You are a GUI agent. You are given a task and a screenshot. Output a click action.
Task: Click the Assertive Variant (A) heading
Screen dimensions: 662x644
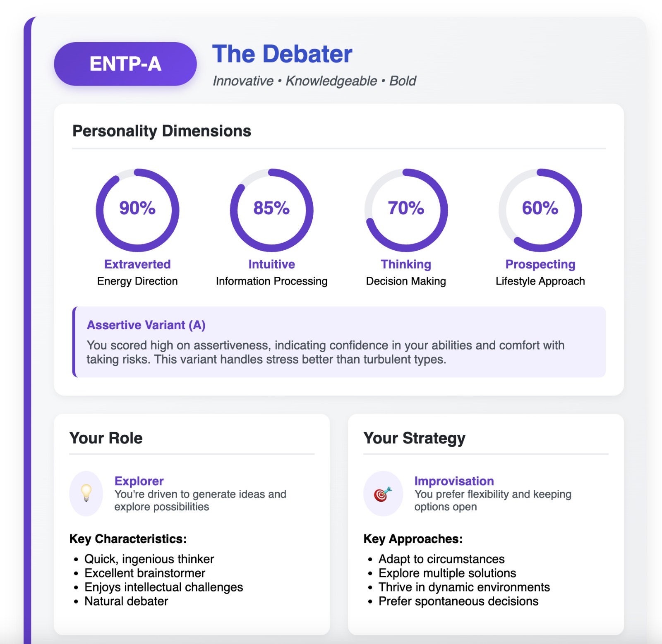(146, 325)
